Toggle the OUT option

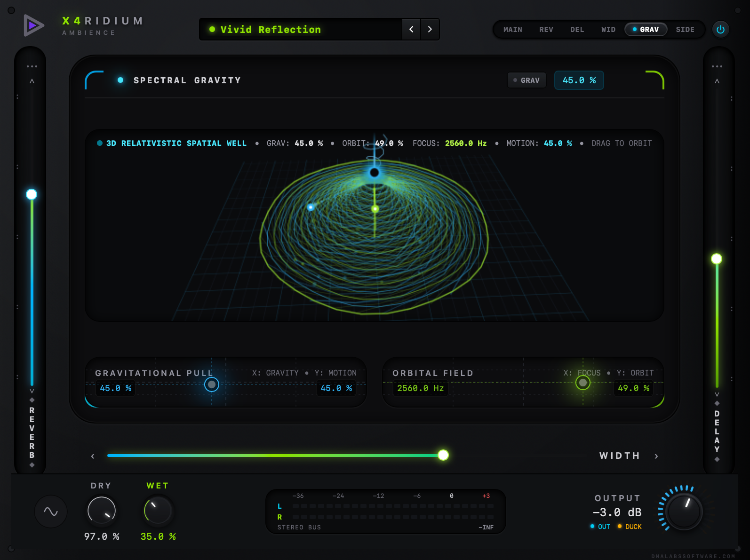600,527
